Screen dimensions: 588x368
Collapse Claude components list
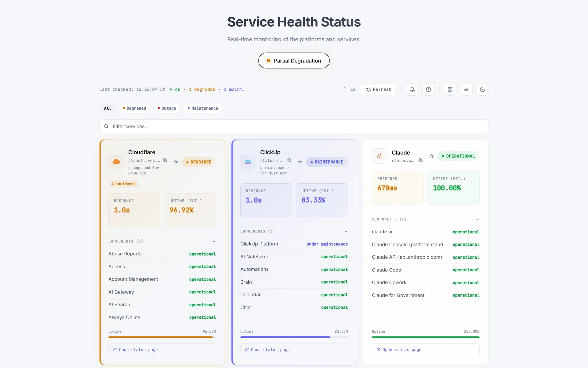click(477, 219)
